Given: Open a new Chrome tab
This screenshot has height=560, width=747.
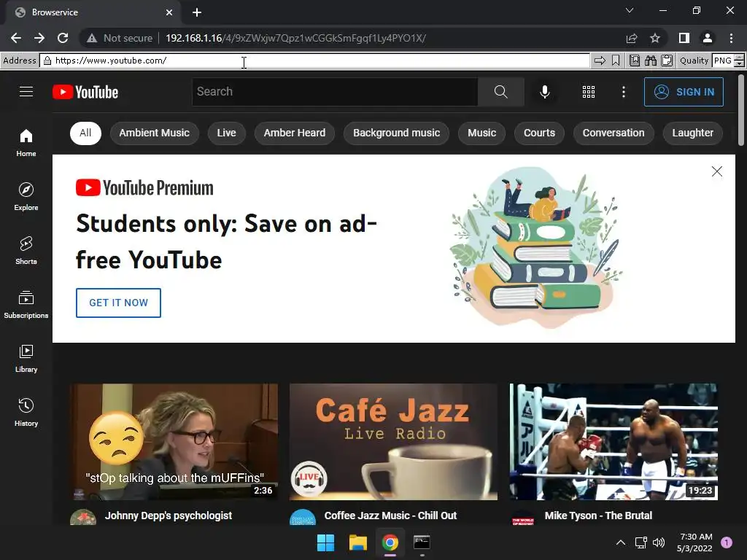Looking at the screenshot, I should (197, 12).
